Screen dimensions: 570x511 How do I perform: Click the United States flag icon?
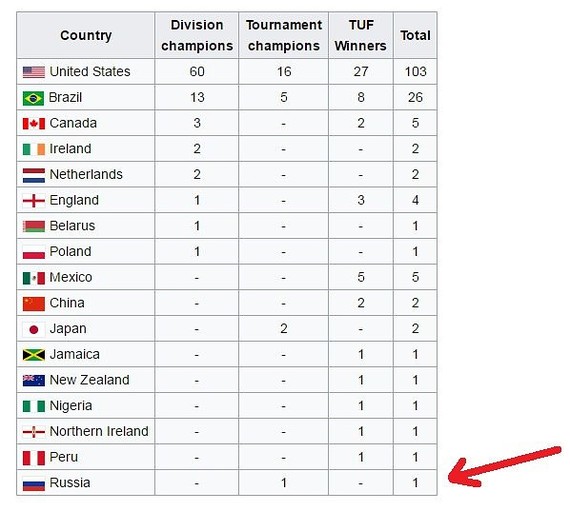[34, 72]
